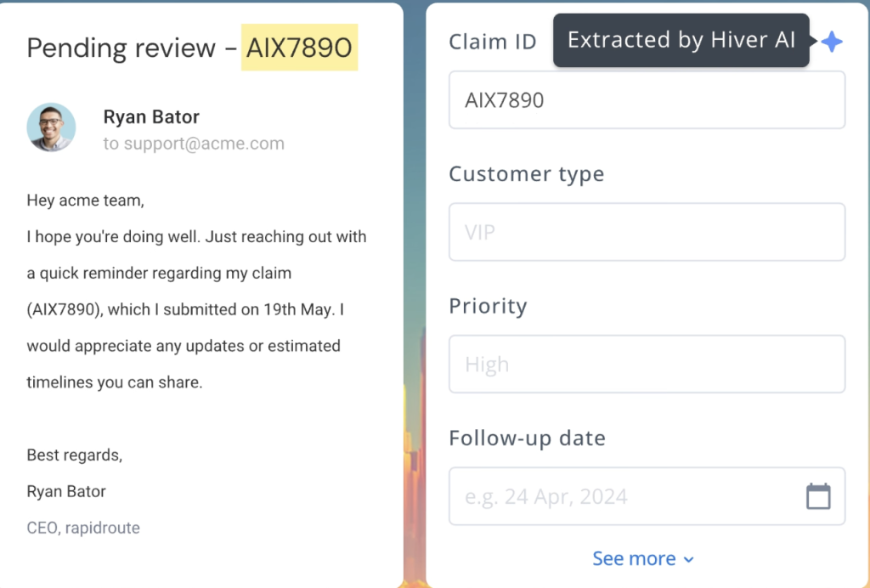The width and height of the screenshot is (870, 588).
Task: Click the Priority field label
Action: (x=488, y=306)
